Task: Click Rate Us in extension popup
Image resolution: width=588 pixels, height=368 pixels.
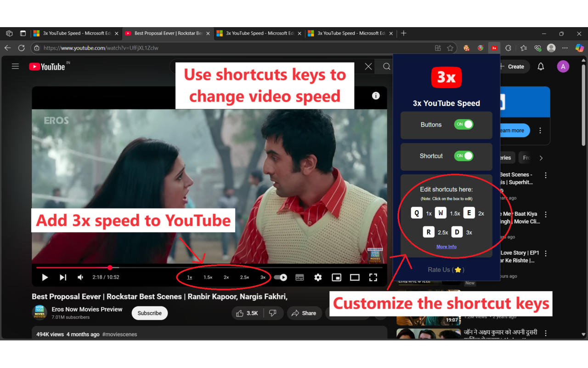Action: [447, 270]
